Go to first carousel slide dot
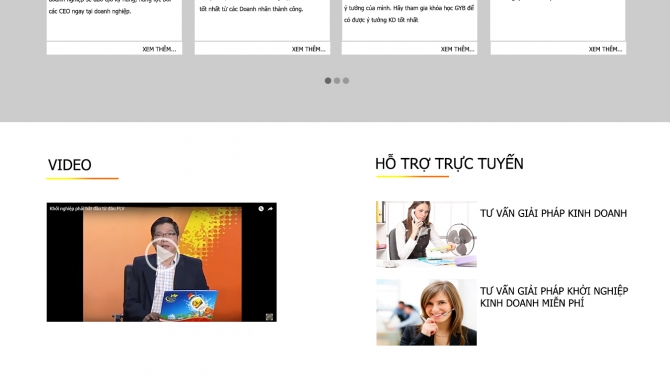670x377 pixels. tap(328, 80)
